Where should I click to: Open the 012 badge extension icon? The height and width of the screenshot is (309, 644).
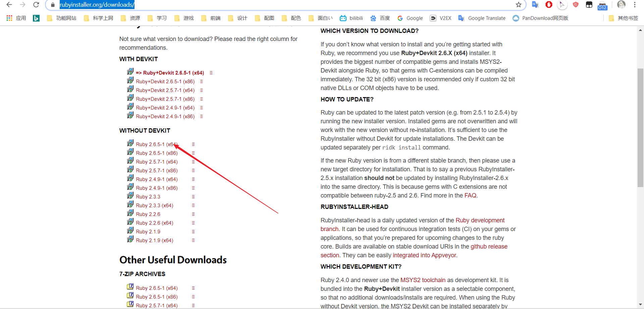click(x=602, y=5)
